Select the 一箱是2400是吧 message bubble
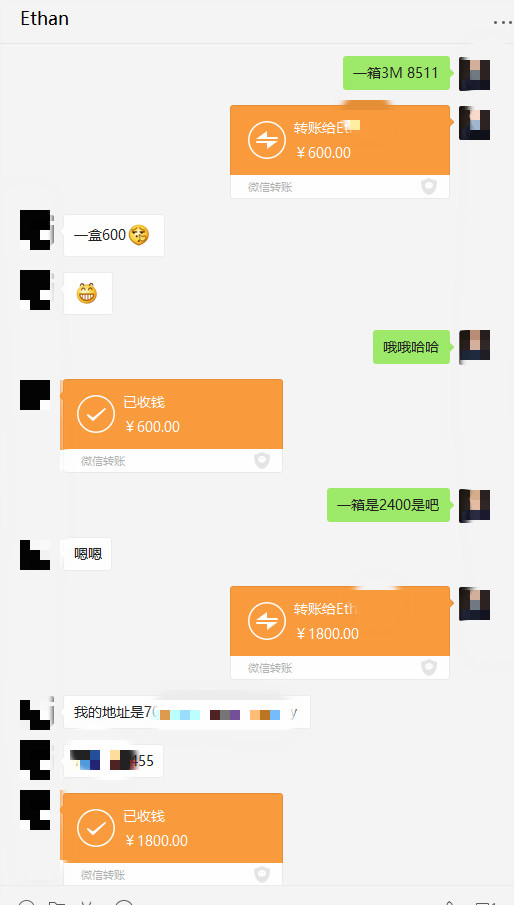 tap(388, 505)
